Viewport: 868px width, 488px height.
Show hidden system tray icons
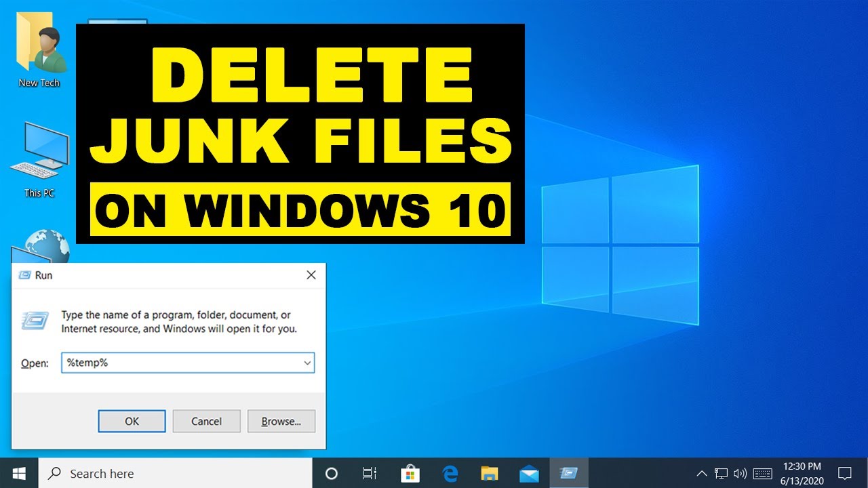702,473
